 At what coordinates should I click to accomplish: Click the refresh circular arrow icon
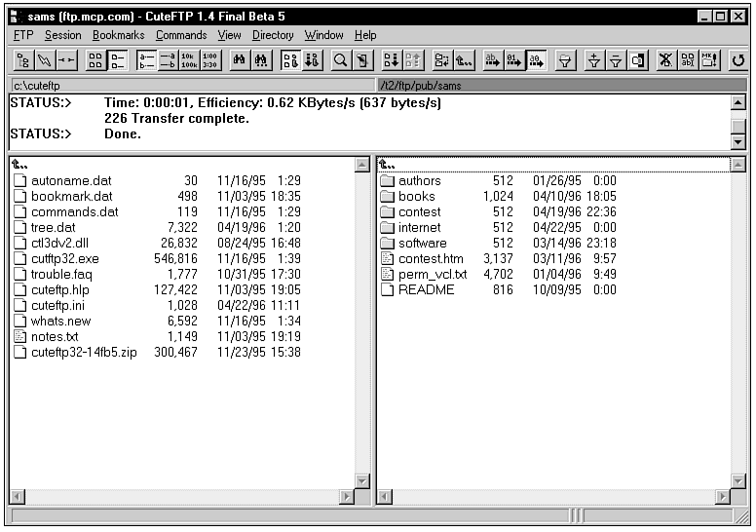[738, 60]
